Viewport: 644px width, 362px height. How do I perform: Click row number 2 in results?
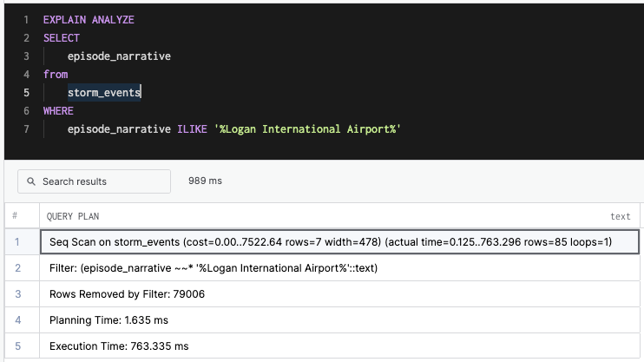[17, 268]
